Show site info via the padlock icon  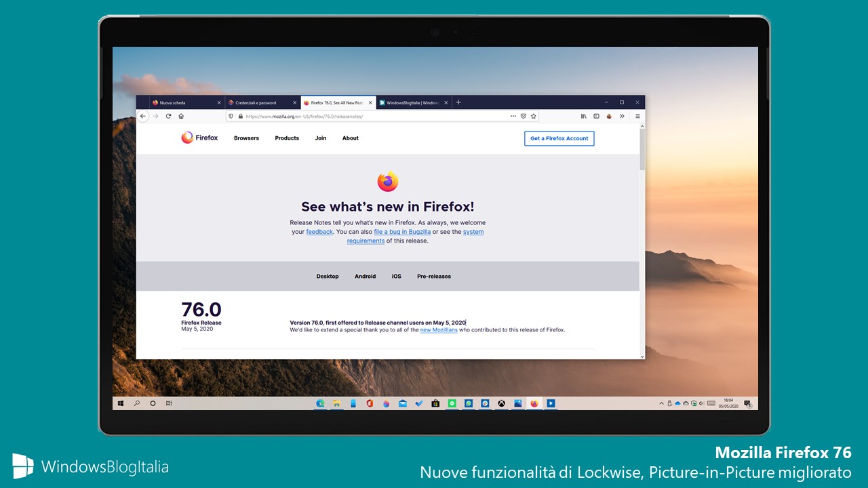241,116
